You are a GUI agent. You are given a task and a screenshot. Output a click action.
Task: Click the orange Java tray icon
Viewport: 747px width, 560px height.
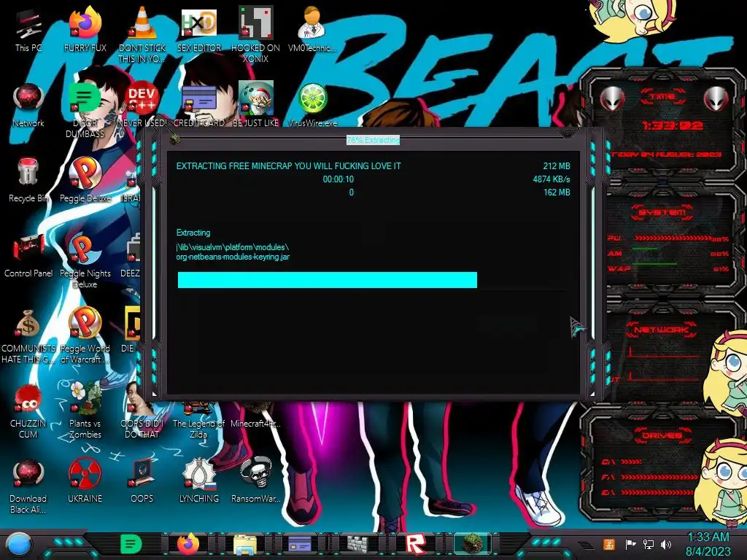click(609, 544)
